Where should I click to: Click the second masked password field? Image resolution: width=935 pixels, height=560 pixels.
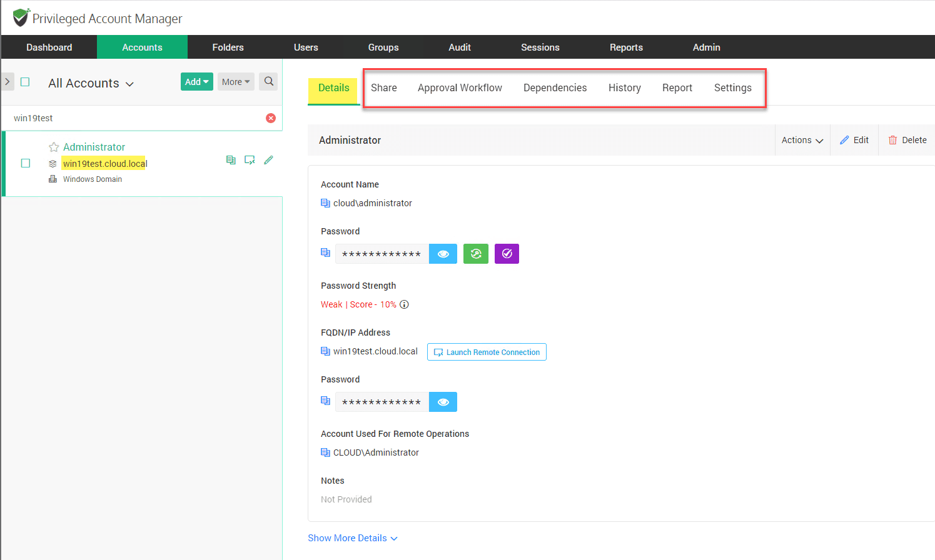tap(382, 402)
